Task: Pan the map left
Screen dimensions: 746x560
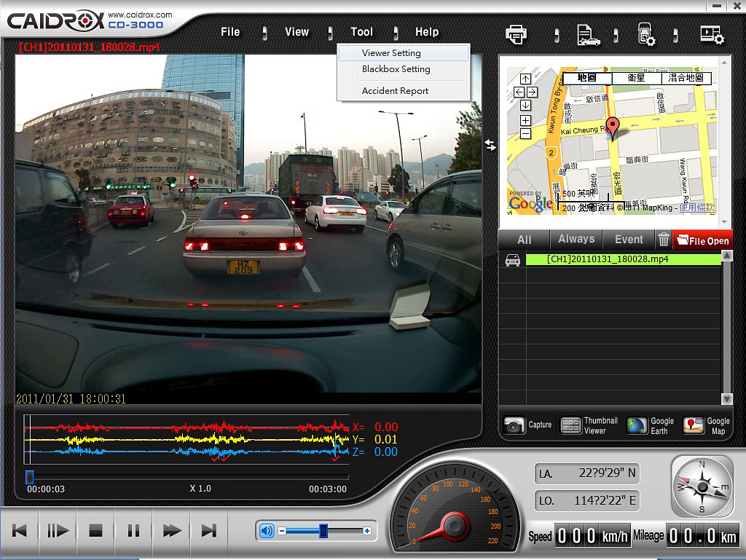Action: click(x=519, y=92)
